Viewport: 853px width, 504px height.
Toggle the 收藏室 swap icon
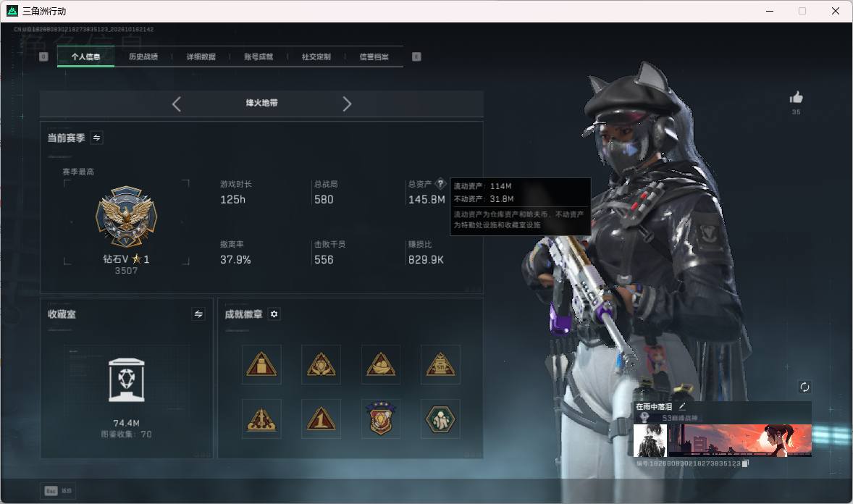coord(198,314)
